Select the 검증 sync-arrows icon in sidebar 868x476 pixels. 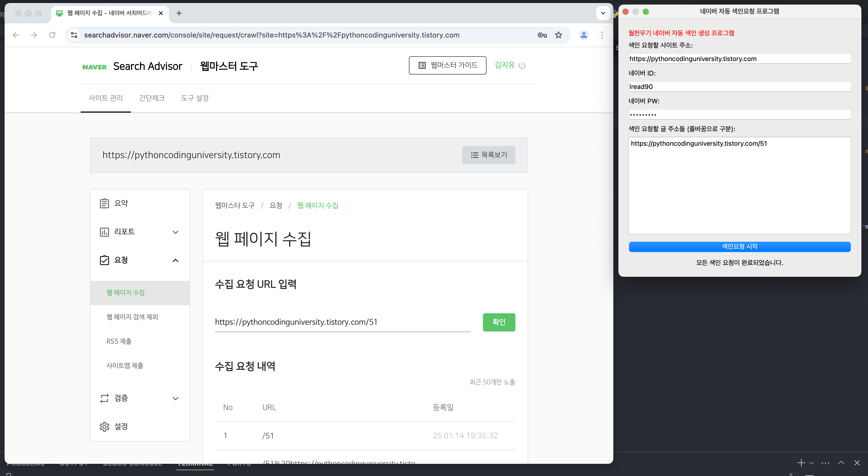[x=105, y=398]
